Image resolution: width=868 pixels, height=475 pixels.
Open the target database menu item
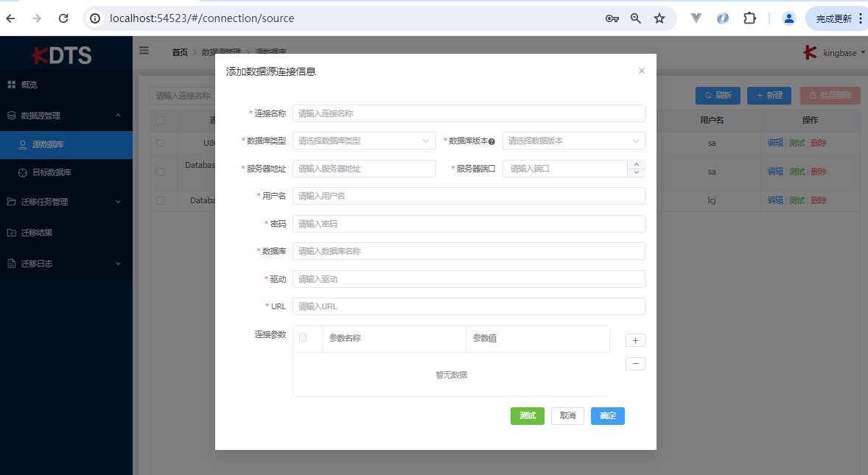point(52,172)
